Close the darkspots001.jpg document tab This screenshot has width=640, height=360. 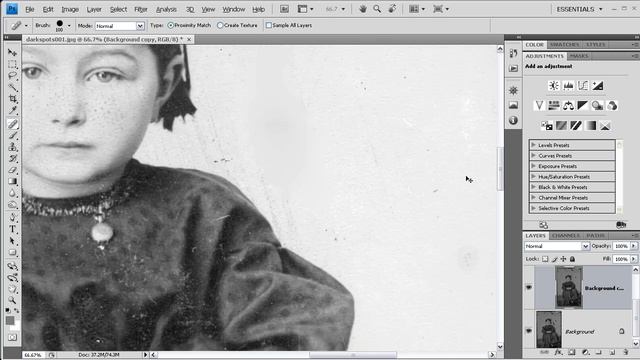pos(189,40)
